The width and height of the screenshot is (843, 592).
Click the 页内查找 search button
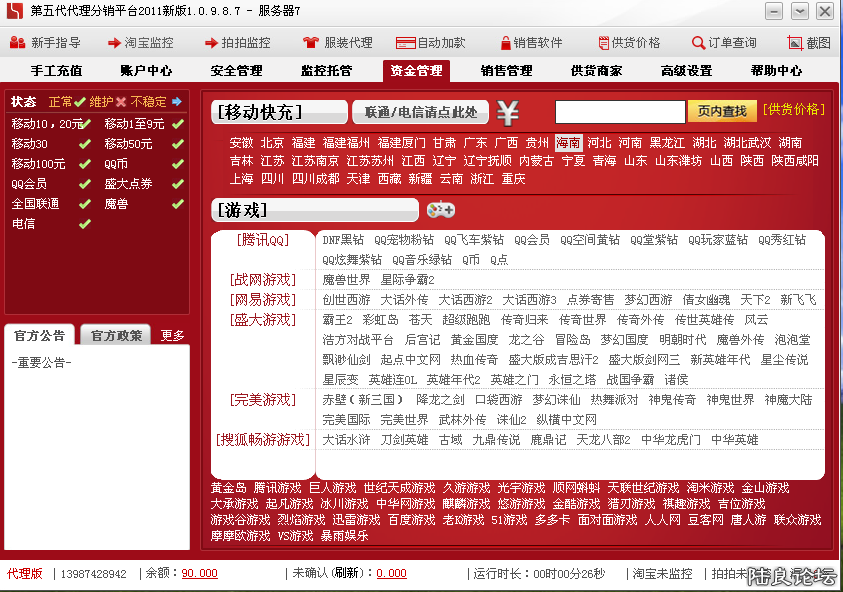tap(722, 112)
